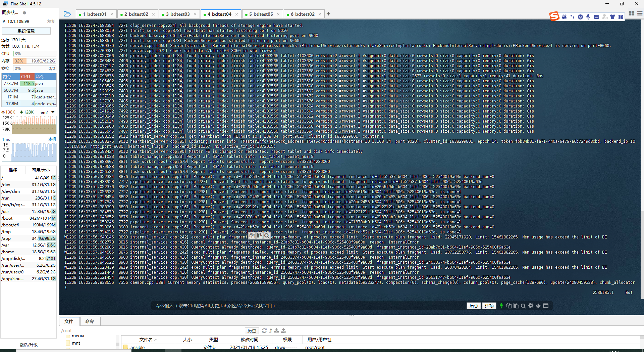Close the 4 bdtest04 tab
Image resolution: width=644 pixels, height=352 pixels.
[x=236, y=14]
